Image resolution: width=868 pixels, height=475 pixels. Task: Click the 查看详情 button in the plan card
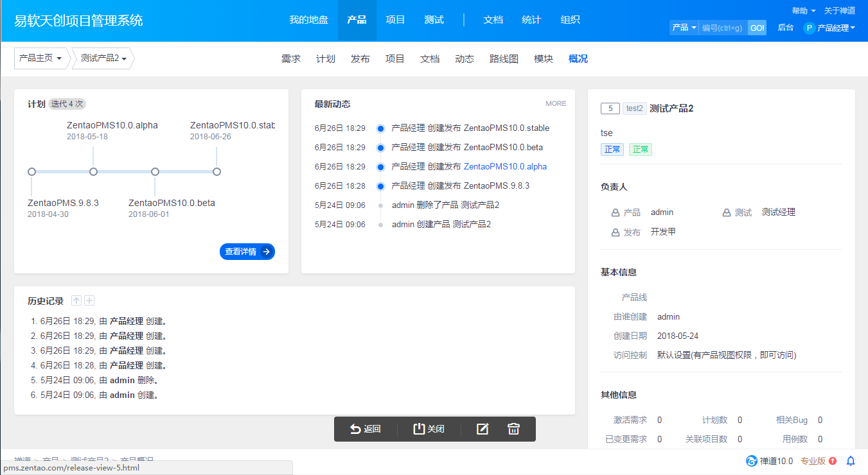point(247,252)
